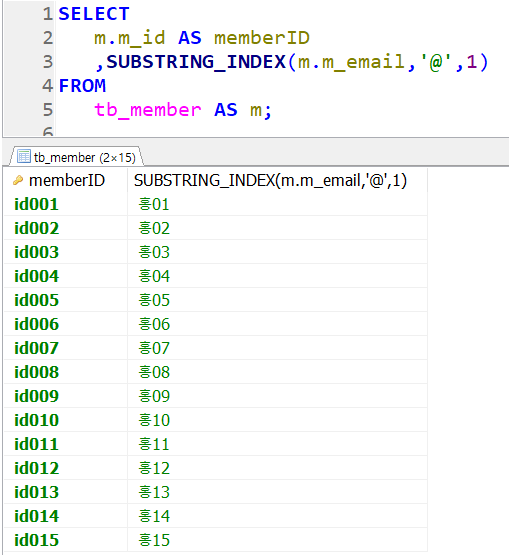
Task: Select the cell id012
Action: coord(66,468)
